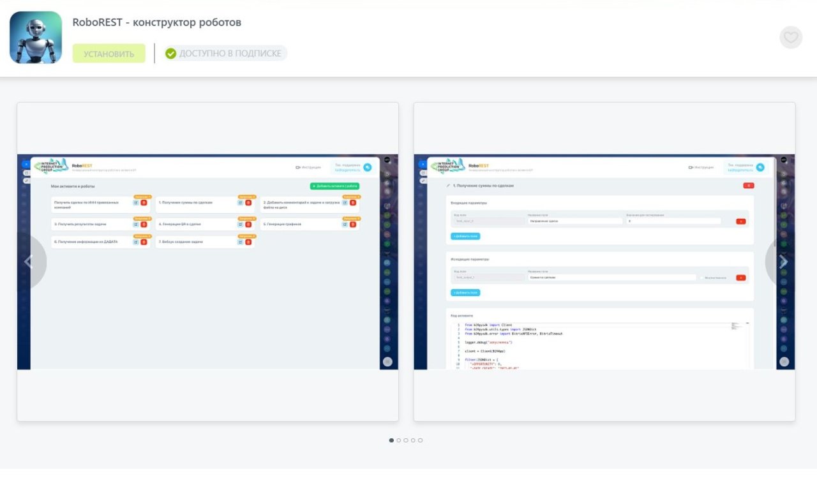Click green checkmark icon in subscription badge
This screenshot has width=817, height=504.
(x=170, y=54)
